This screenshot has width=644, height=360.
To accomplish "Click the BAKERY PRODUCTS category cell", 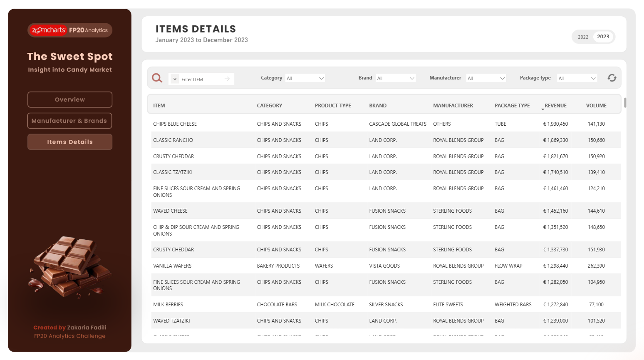I will [278, 266].
